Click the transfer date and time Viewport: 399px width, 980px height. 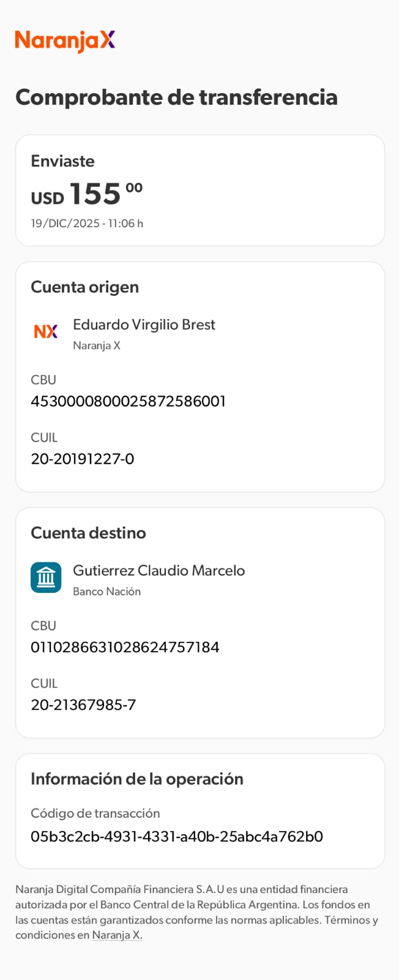(x=87, y=224)
